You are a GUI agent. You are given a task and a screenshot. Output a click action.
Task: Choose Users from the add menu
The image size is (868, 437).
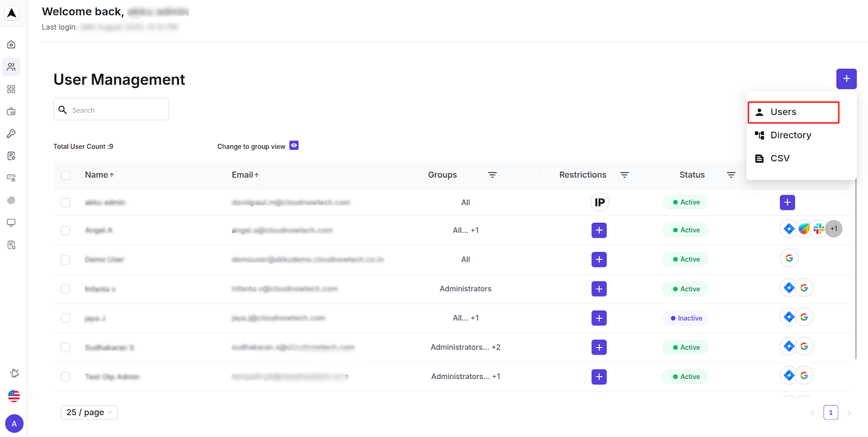point(794,112)
